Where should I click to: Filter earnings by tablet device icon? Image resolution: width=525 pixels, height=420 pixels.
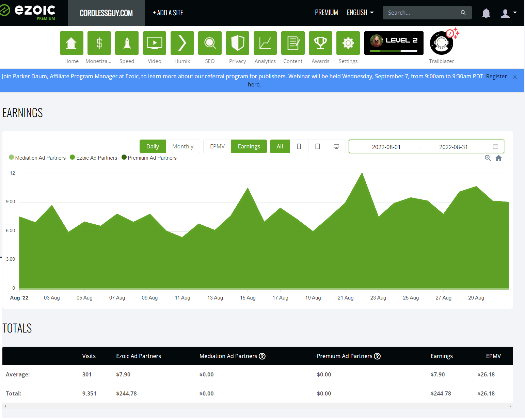click(x=318, y=146)
